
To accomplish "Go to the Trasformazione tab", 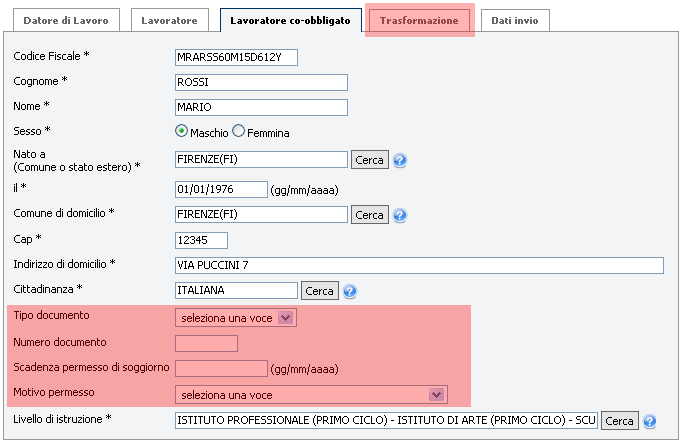I will click(x=419, y=20).
